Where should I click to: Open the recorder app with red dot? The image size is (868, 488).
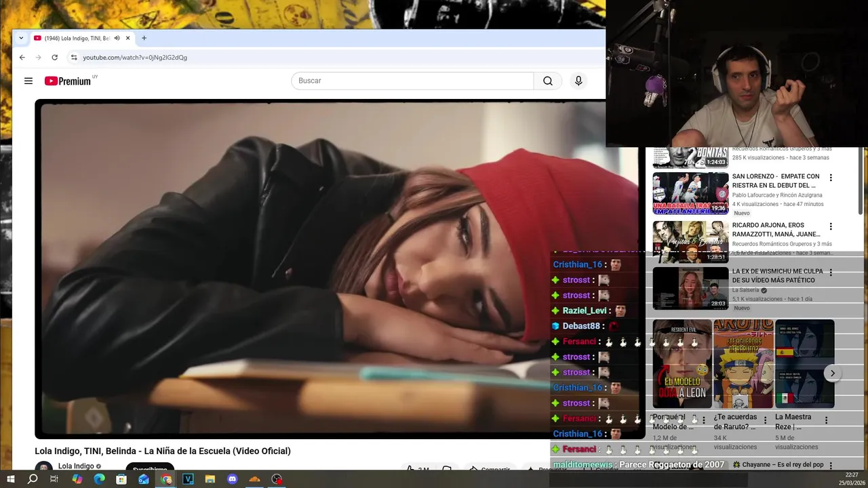tap(277, 479)
